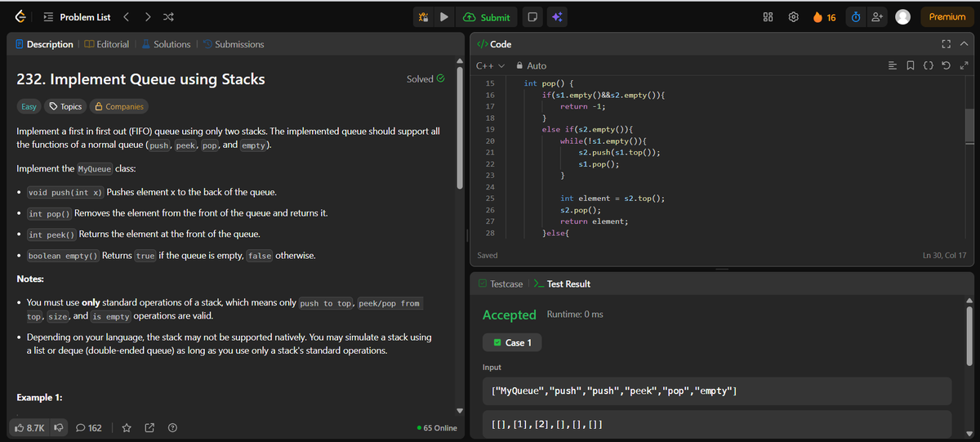Start the stopwatch timer
Image resolution: width=980 pixels, height=442 pixels.
(x=855, y=17)
